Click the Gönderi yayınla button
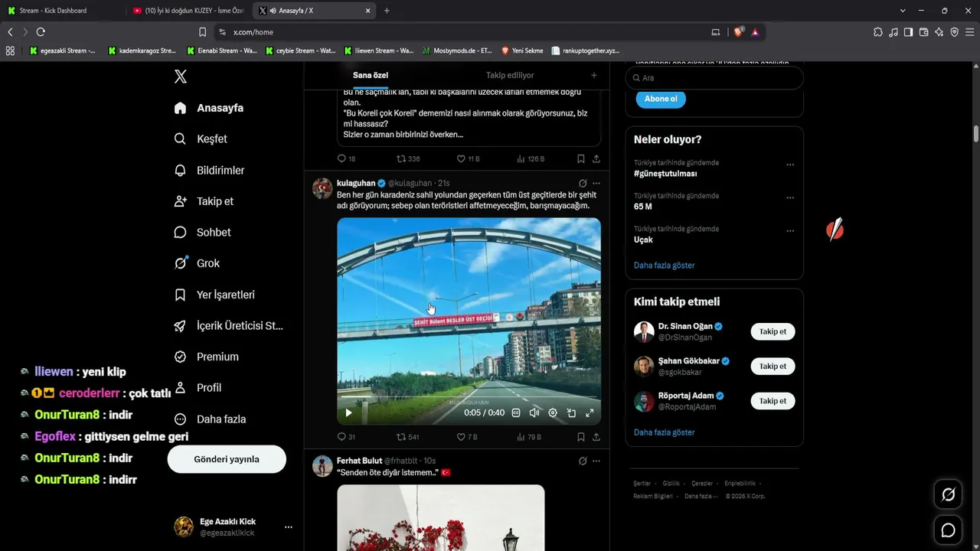 pos(227,459)
